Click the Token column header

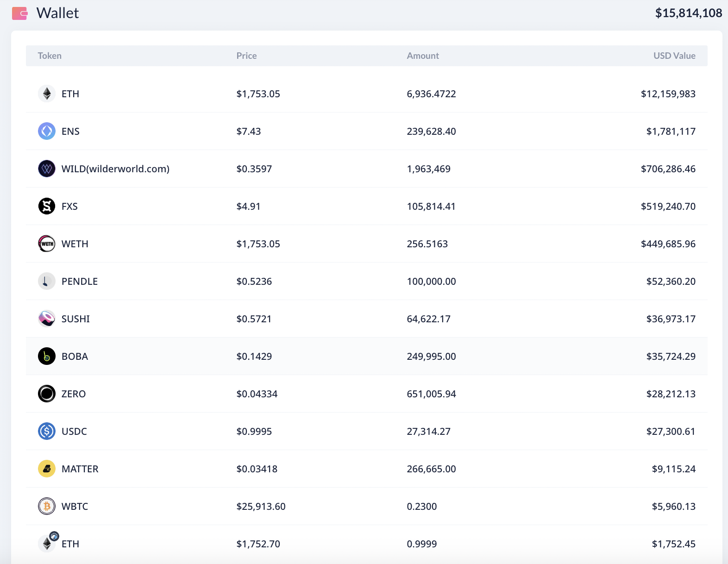click(x=50, y=56)
